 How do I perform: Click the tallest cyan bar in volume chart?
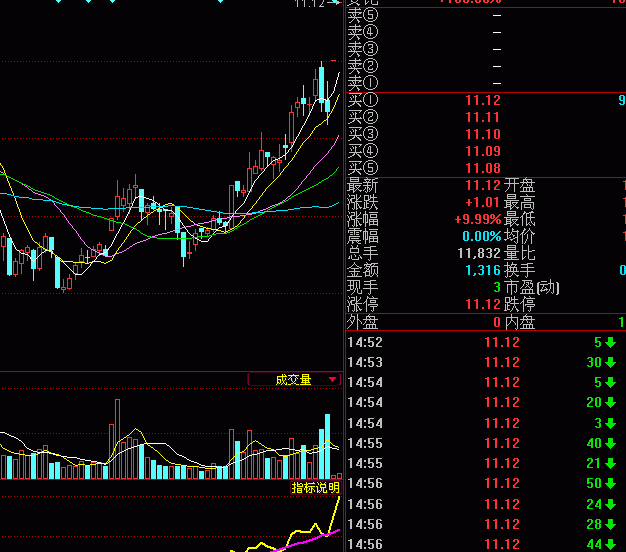pos(327,446)
